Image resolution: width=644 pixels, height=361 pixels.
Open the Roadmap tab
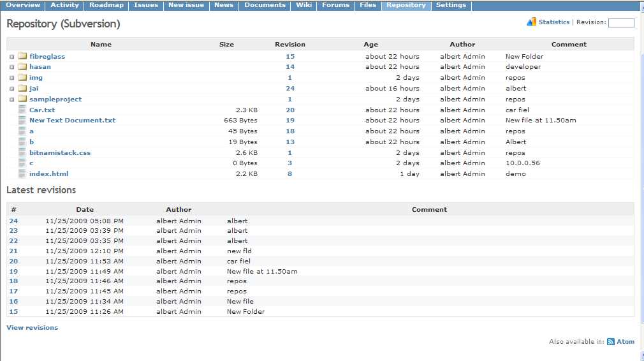[x=106, y=5]
